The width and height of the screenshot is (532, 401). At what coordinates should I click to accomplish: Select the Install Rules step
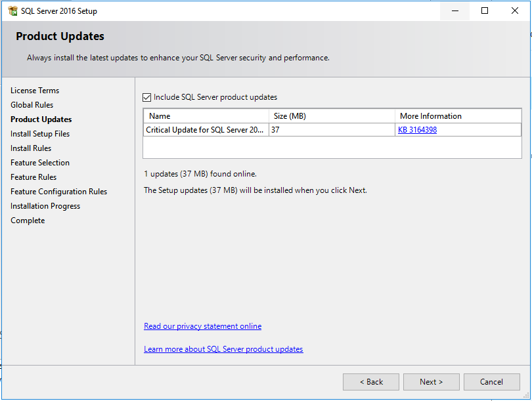coord(33,148)
